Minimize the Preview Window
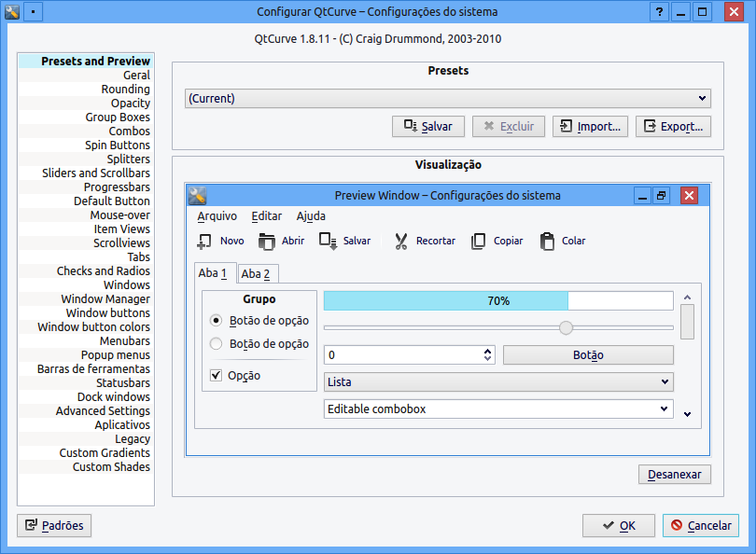 click(642, 196)
